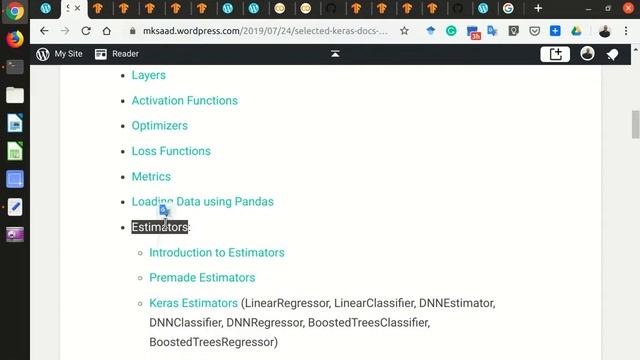Launch Firefox from the dock
Viewport: 640px width, 360px height.
[15, 39]
